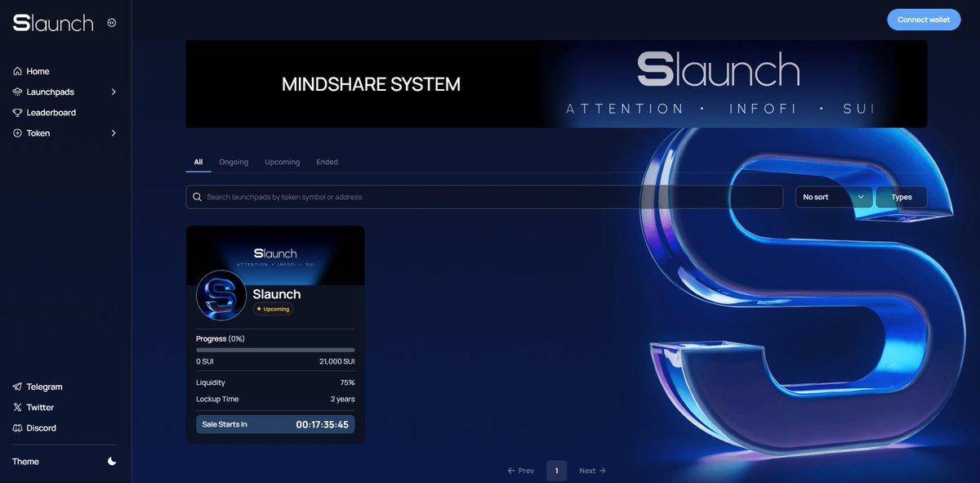Click the Connect wallet button
The height and width of the screenshot is (483, 980).
coord(924,19)
